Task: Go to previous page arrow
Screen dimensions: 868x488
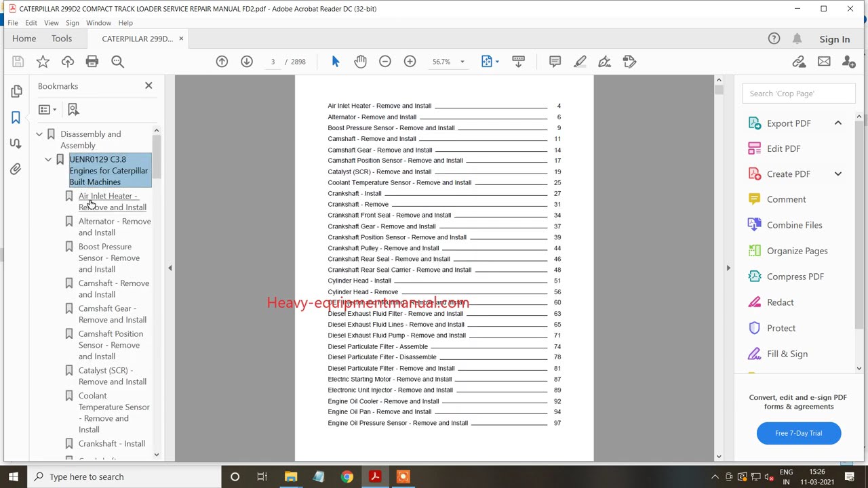Action: pyautogui.click(x=222, y=62)
